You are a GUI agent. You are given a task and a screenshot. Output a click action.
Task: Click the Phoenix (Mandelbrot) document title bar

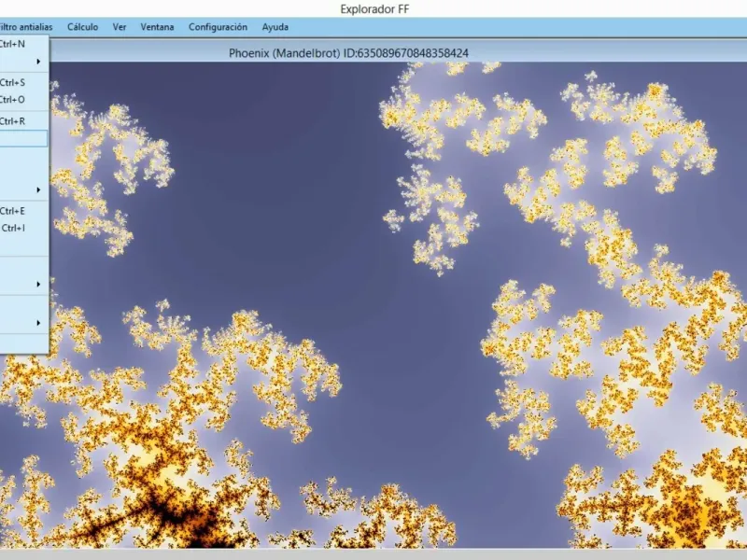(x=348, y=53)
